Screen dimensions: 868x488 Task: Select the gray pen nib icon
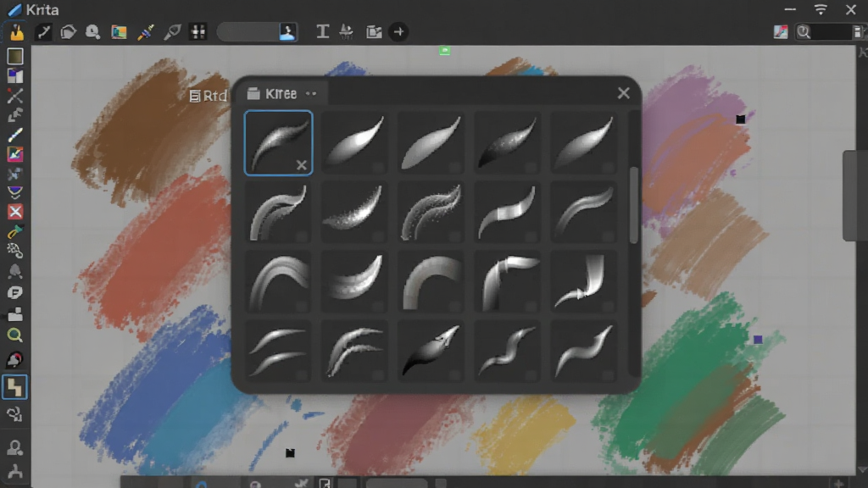click(x=172, y=32)
